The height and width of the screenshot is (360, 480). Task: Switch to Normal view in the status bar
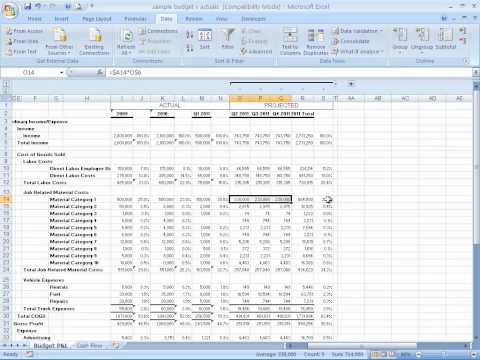click(374, 354)
